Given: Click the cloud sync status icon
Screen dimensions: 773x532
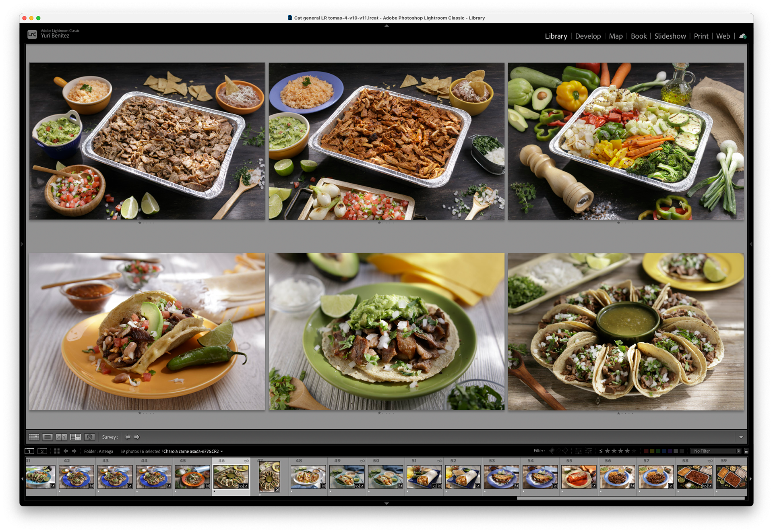Looking at the screenshot, I should pos(743,36).
